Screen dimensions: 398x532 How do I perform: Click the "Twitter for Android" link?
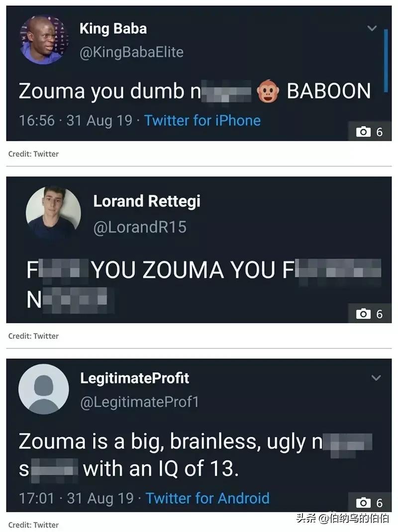207,498
